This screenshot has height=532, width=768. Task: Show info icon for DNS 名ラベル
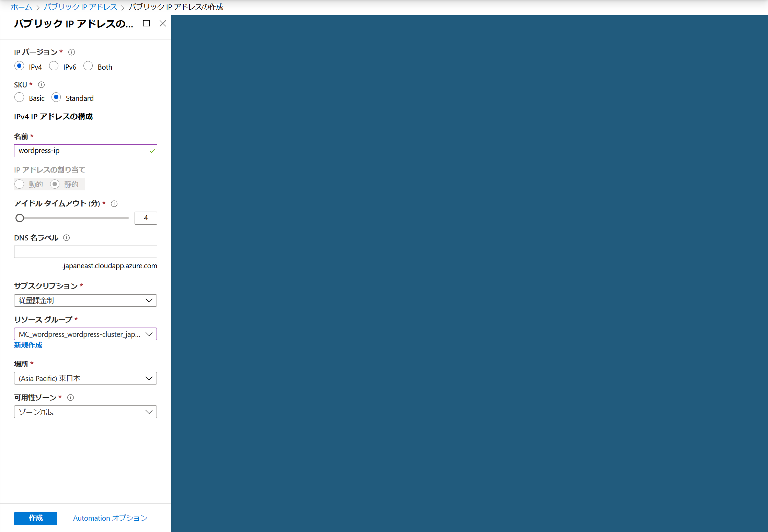pos(67,238)
